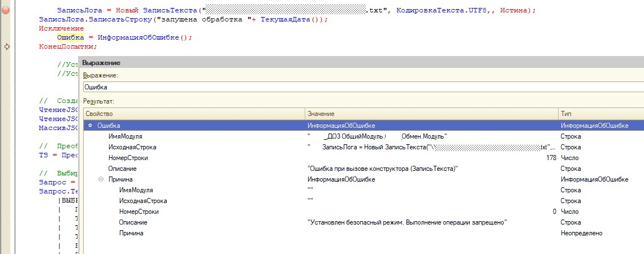Click the Выражение dialog title bar
The height and width of the screenshot is (254, 644).
coord(361,63)
